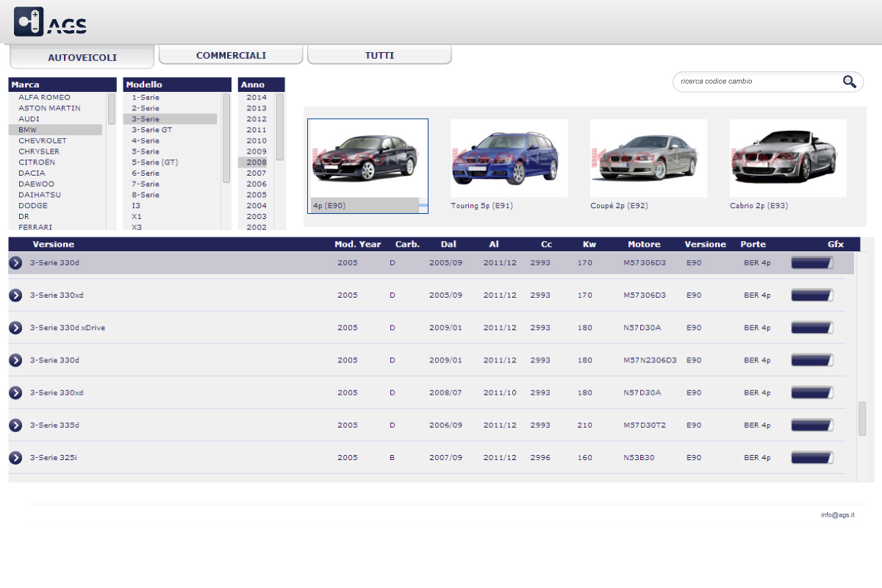The height and width of the screenshot is (588, 882).
Task: Expand arrow for first 3-Serie 330d row
Action: tap(15, 262)
